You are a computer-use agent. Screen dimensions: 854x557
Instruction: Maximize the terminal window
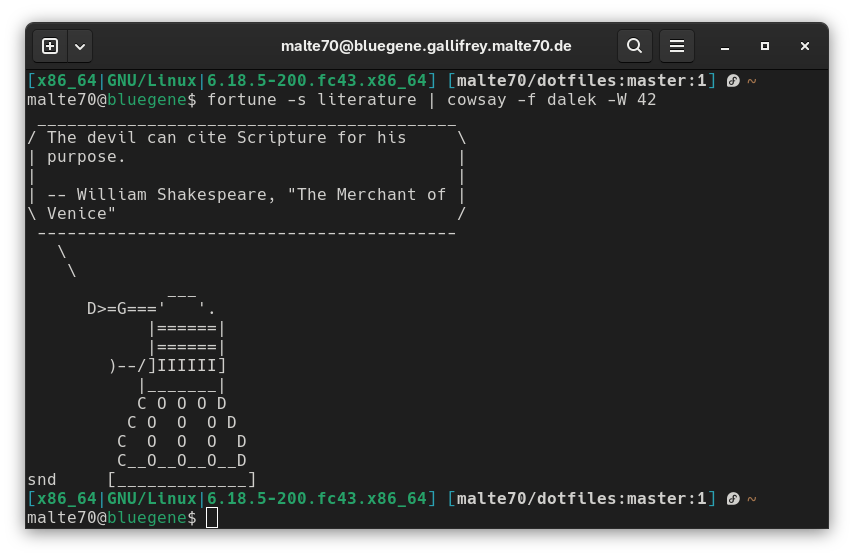pyautogui.click(x=765, y=46)
